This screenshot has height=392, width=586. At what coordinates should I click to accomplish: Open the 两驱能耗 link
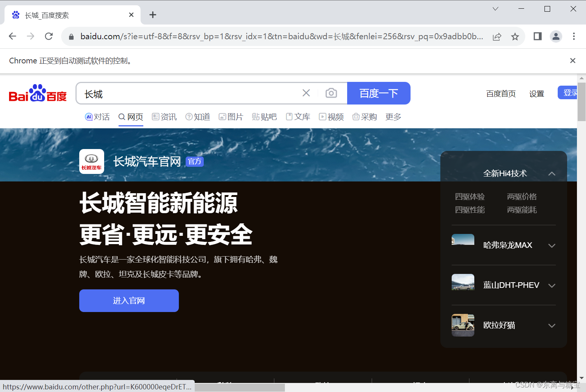522,210
